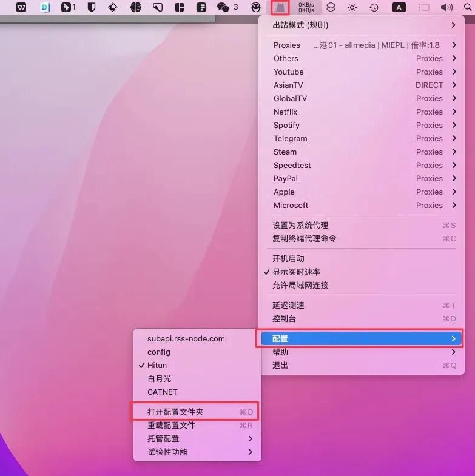475x476 pixels.
Task: Expand 托管配置 submenu
Action: click(x=197, y=439)
